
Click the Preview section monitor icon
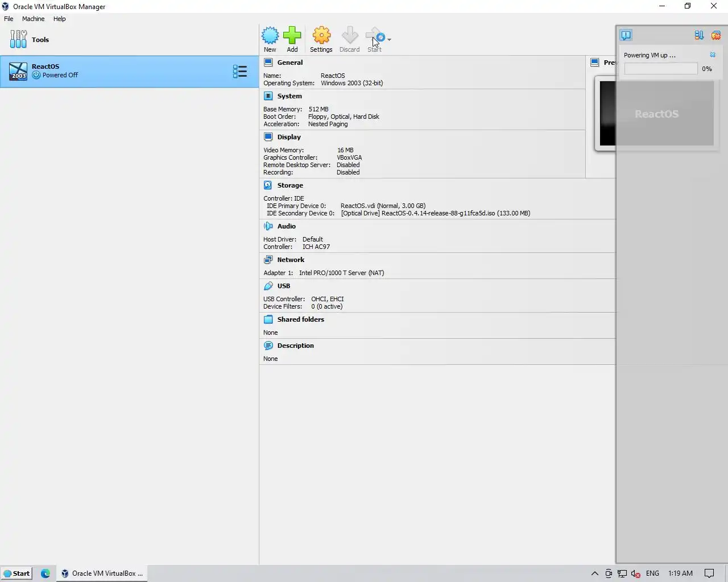coord(595,63)
